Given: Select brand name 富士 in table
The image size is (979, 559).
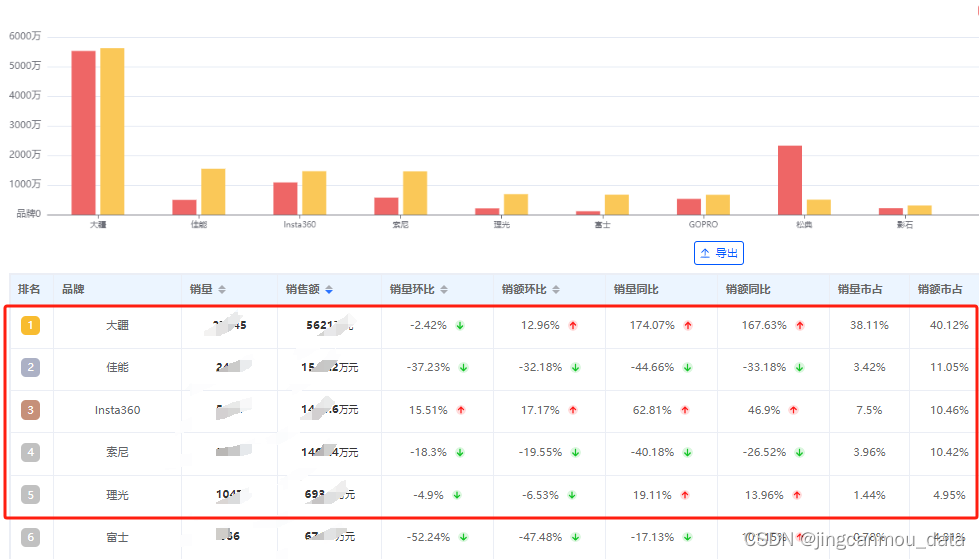Looking at the screenshot, I should 117,537.
